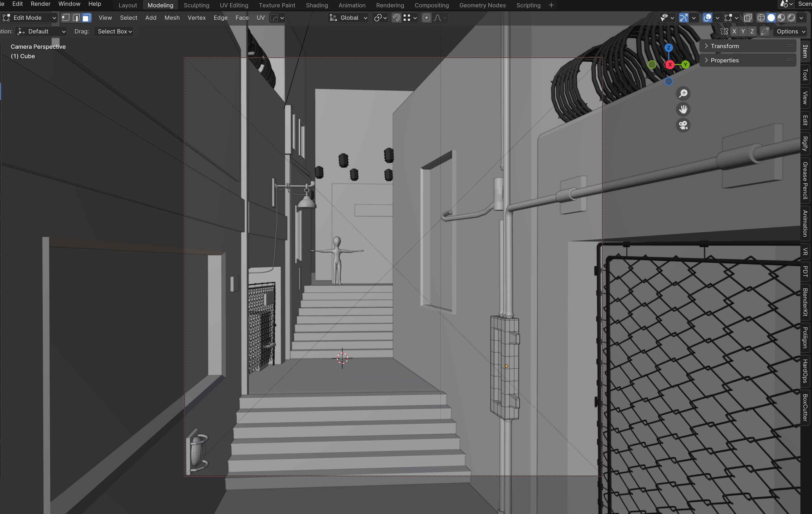Switch to the Layout workspace tab
The height and width of the screenshot is (514, 812).
tap(128, 5)
